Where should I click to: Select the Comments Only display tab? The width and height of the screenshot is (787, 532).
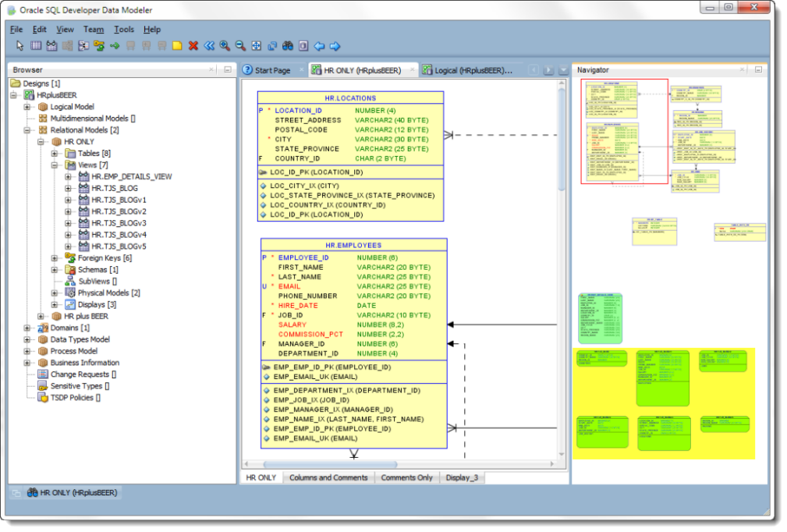tap(406, 478)
